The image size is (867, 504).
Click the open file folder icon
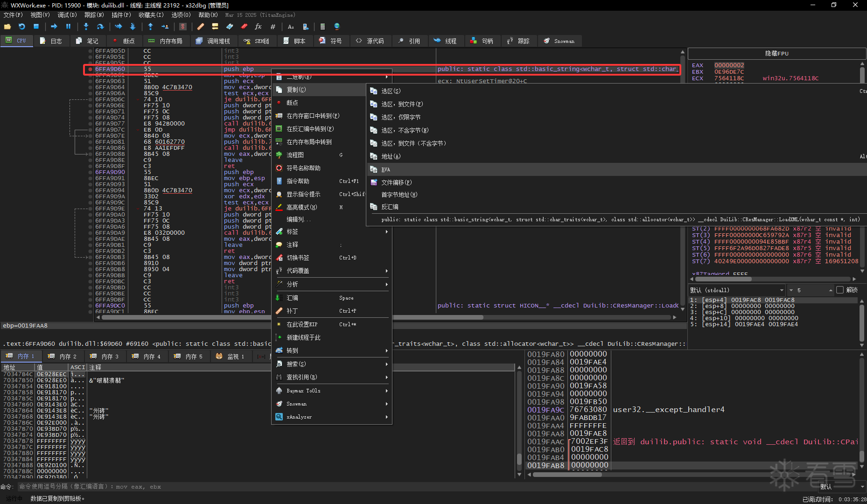[x=7, y=27]
